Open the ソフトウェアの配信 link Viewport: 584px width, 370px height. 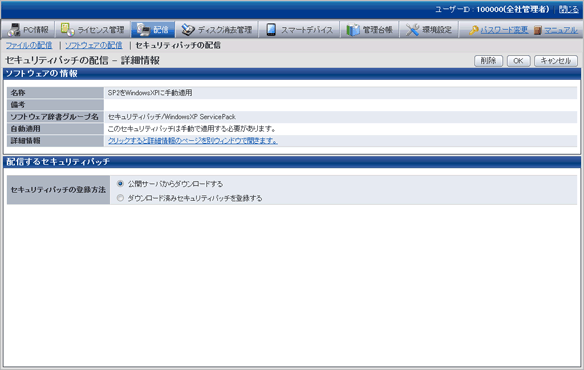(93, 45)
